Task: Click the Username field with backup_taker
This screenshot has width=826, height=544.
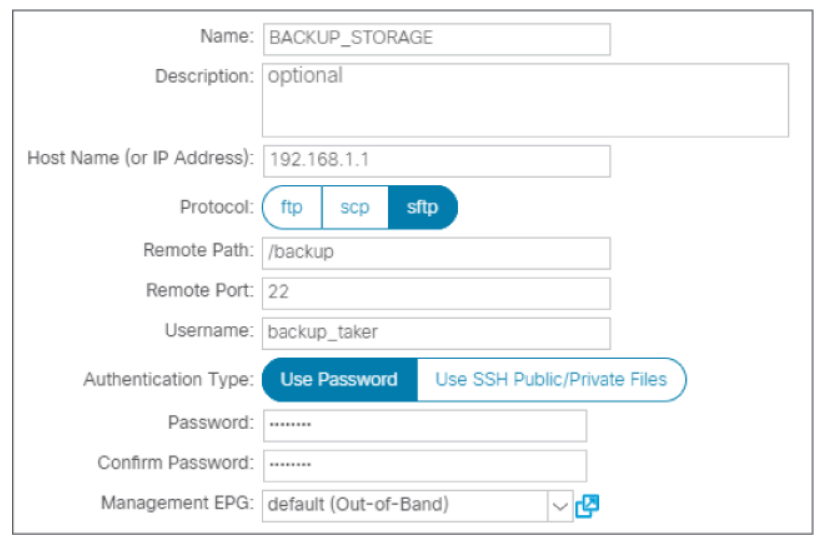Action: point(436,333)
